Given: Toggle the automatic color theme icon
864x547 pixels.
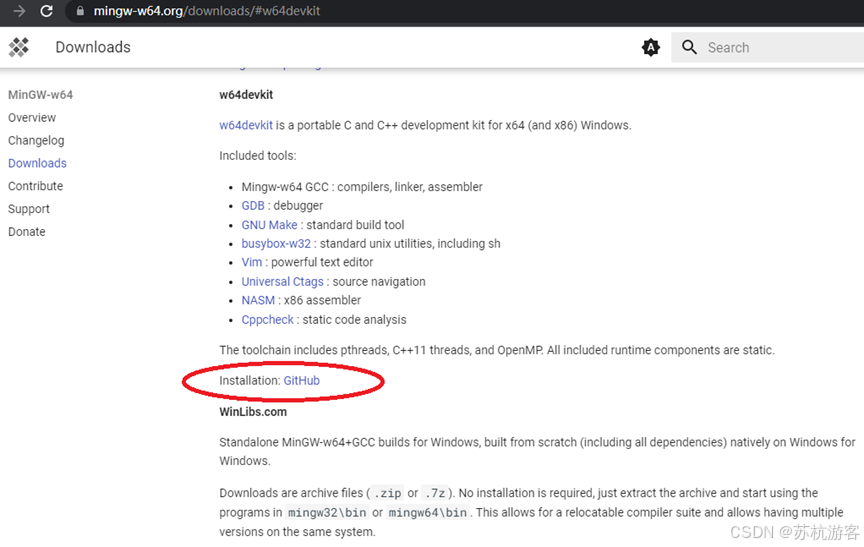Looking at the screenshot, I should [651, 47].
